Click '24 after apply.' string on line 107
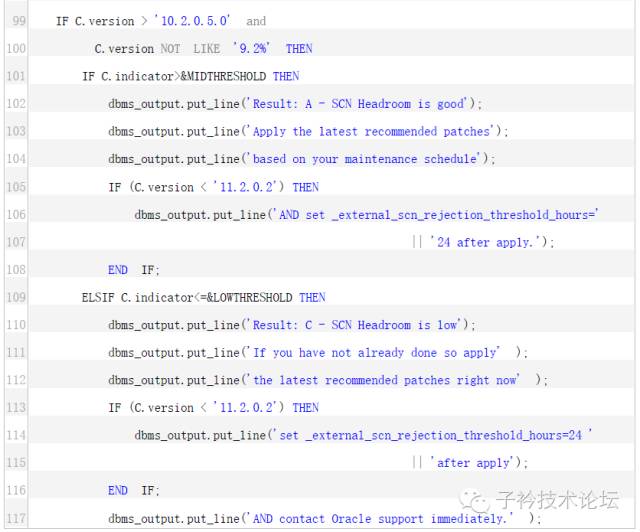Viewport: 640px width, 532px height. pos(487,242)
